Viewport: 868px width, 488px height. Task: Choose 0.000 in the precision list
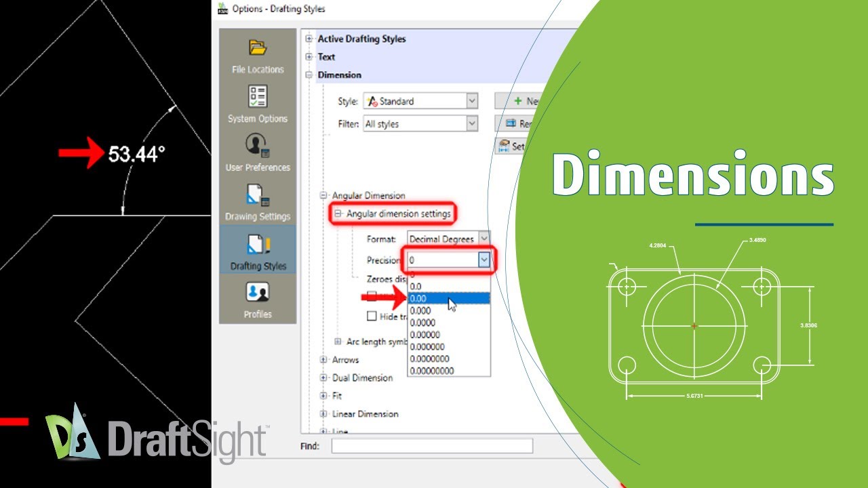[x=448, y=311]
